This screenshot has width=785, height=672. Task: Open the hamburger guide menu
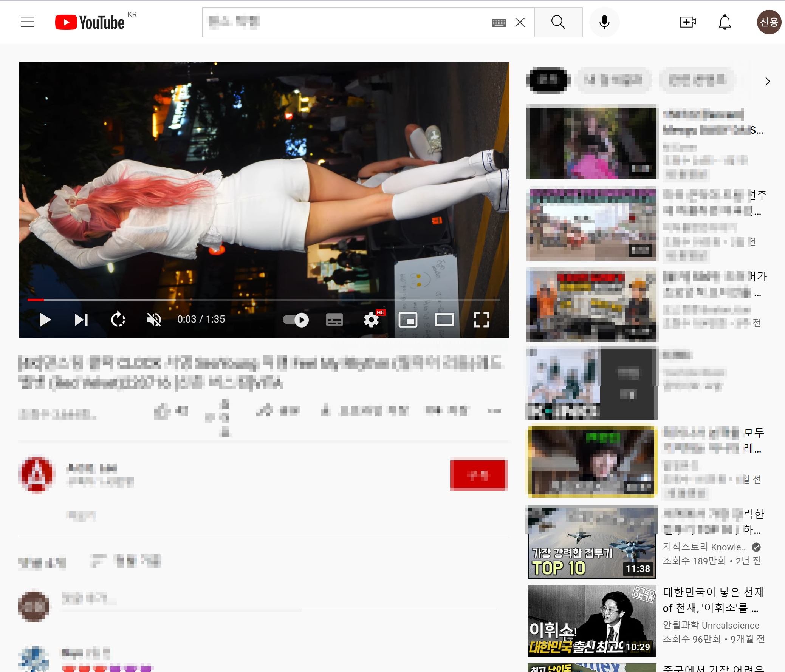(27, 22)
